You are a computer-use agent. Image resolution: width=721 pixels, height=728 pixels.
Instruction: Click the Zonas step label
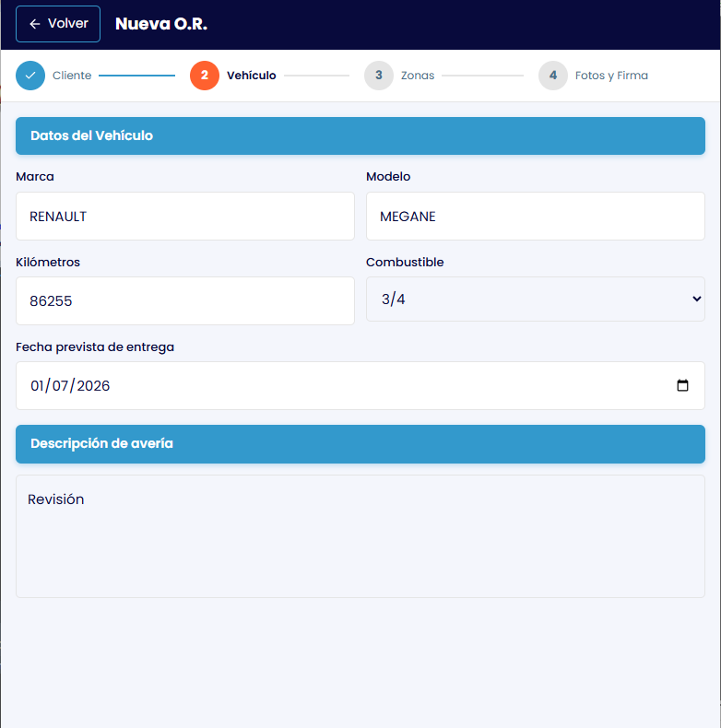point(418,76)
